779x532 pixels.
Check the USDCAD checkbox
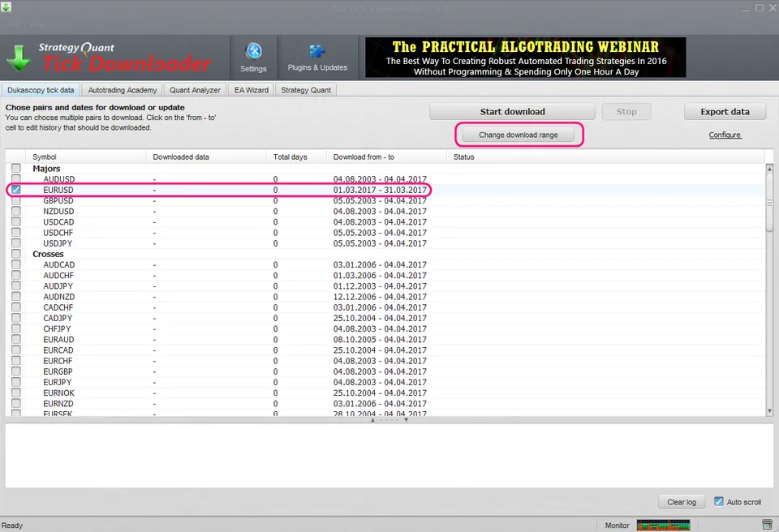16,222
